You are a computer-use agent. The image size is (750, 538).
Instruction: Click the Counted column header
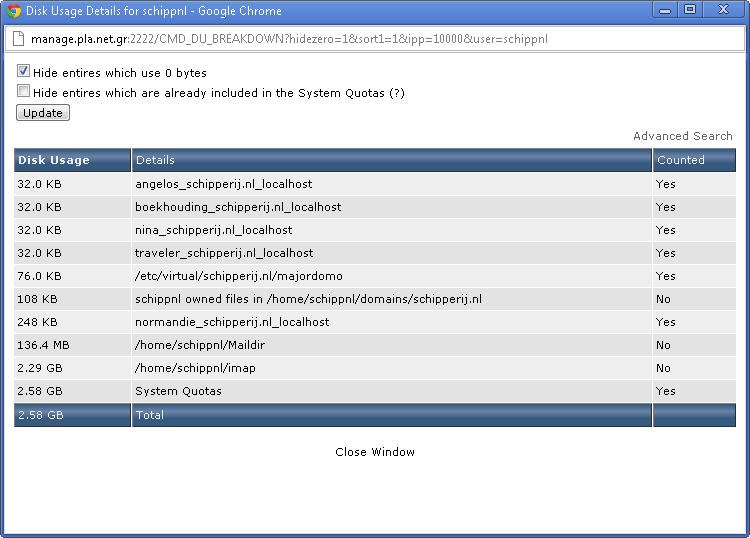[x=680, y=160]
